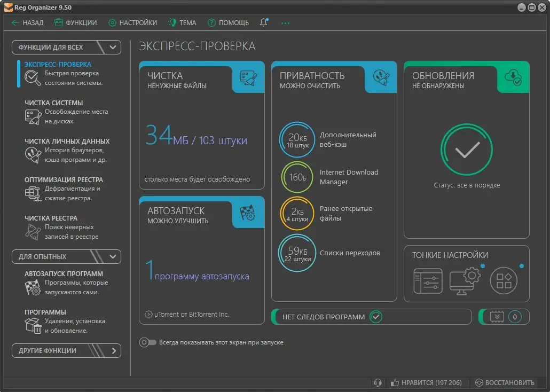Select Чистка личных данных in the sidebar
The height and width of the screenshot is (392, 550).
(x=67, y=150)
